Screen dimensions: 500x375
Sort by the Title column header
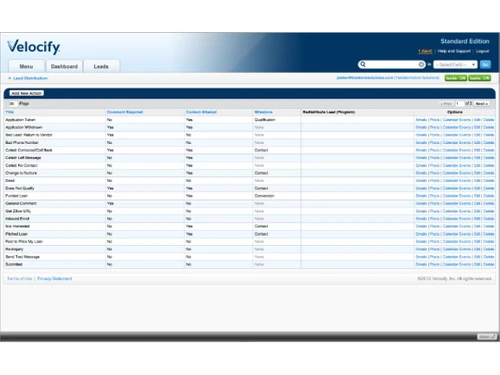tap(10, 112)
